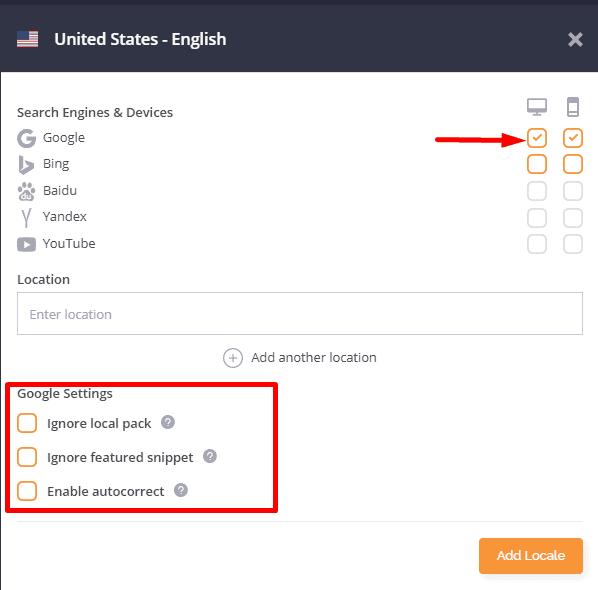Click the United States flag icon
The height and width of the screenshot is (590, 598).
(27, 39)
